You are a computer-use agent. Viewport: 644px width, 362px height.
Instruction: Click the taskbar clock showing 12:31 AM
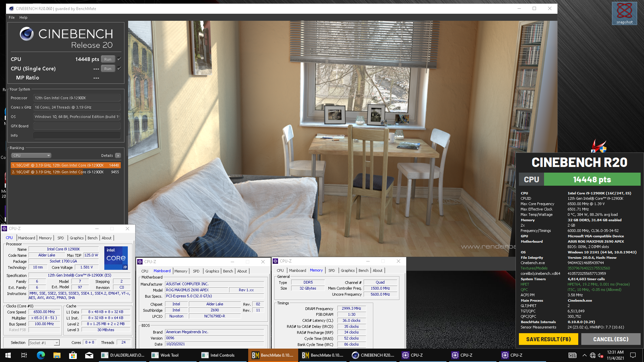[x=615, y=355]
